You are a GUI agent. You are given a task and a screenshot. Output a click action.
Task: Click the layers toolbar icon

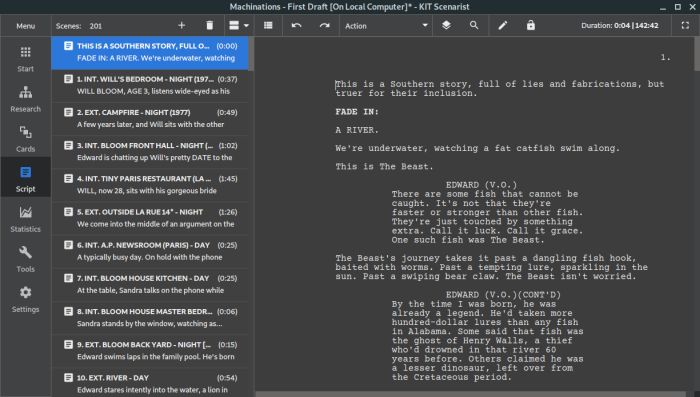click(446, 25)
